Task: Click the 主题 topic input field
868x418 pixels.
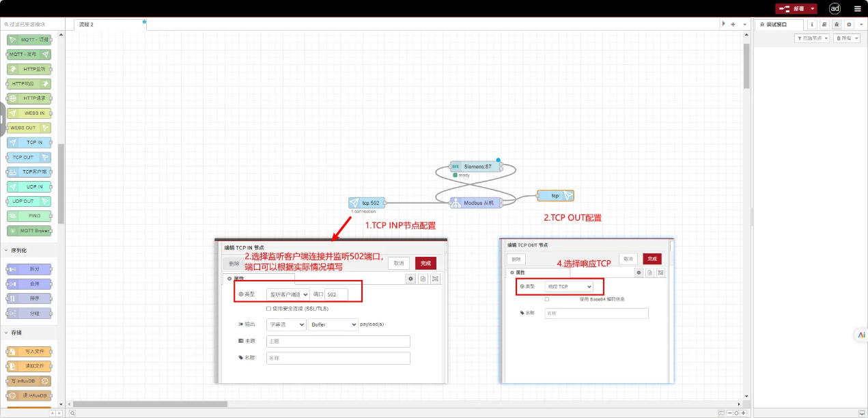Action: pyautogui.click(x=338, y=342)
